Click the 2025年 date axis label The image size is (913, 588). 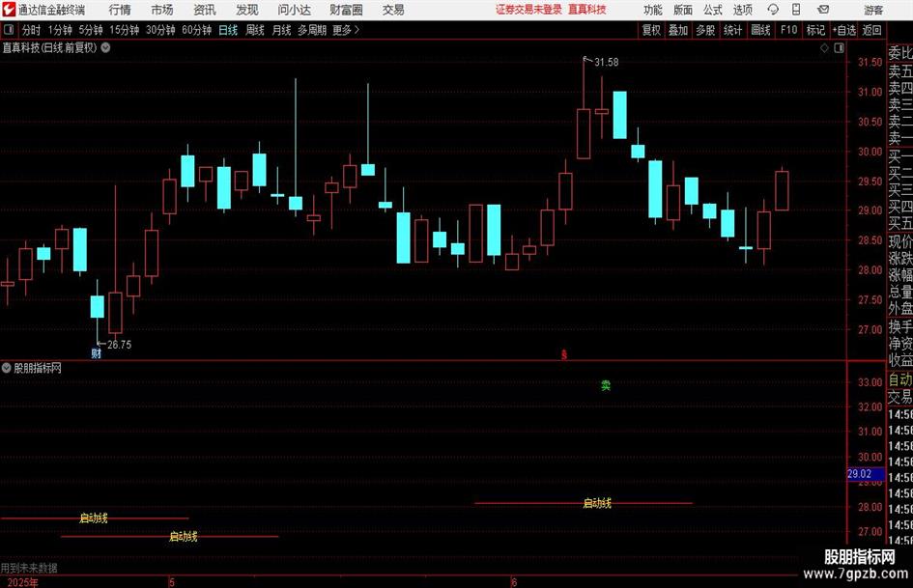(23, 582)
